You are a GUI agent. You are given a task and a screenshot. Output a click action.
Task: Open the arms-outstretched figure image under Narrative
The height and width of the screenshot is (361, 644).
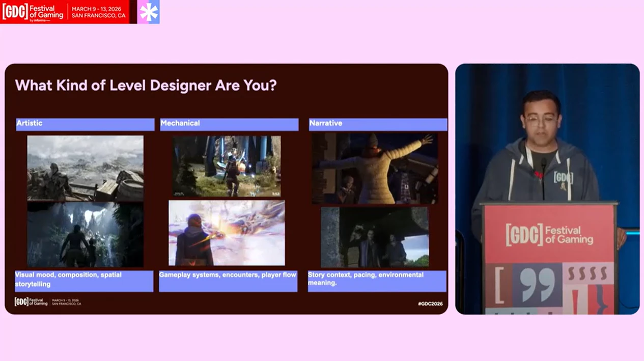(x=375, y=169)
